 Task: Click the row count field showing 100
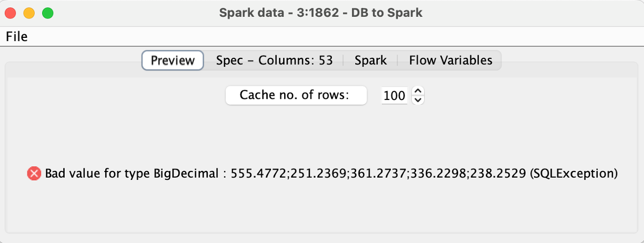394,96
